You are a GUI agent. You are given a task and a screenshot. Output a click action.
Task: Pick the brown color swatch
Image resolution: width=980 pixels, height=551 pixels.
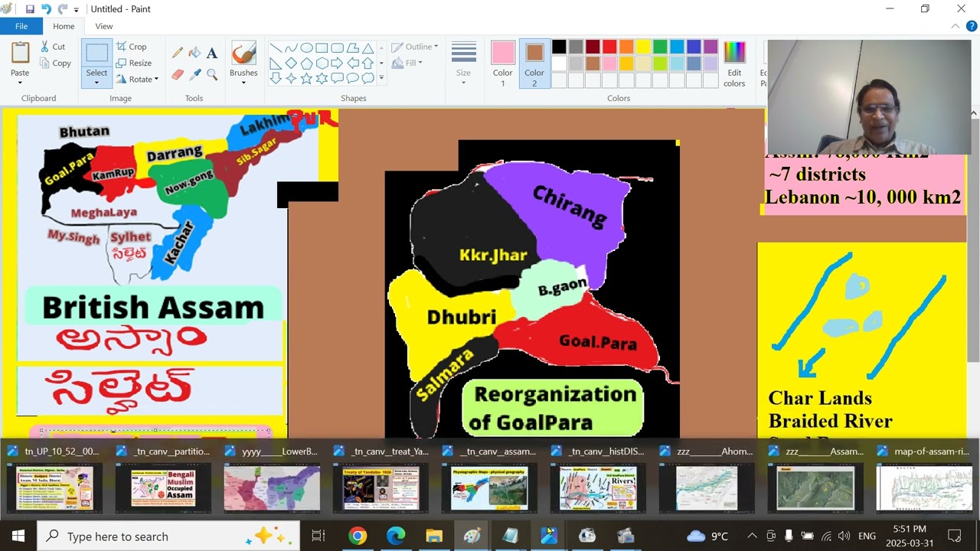[593, 64]
